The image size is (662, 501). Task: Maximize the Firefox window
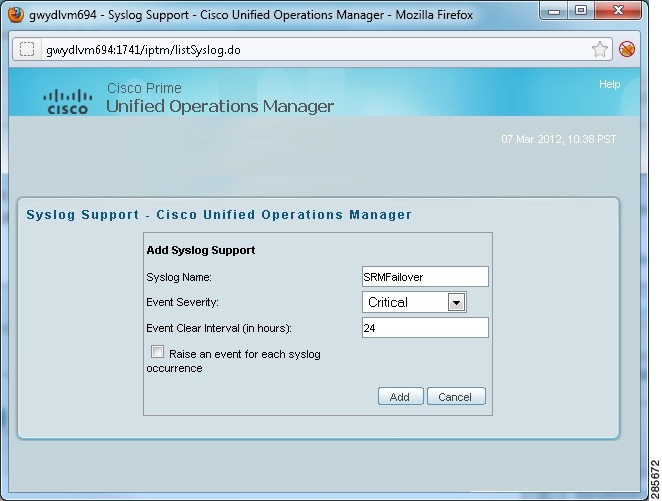point(581,11)
